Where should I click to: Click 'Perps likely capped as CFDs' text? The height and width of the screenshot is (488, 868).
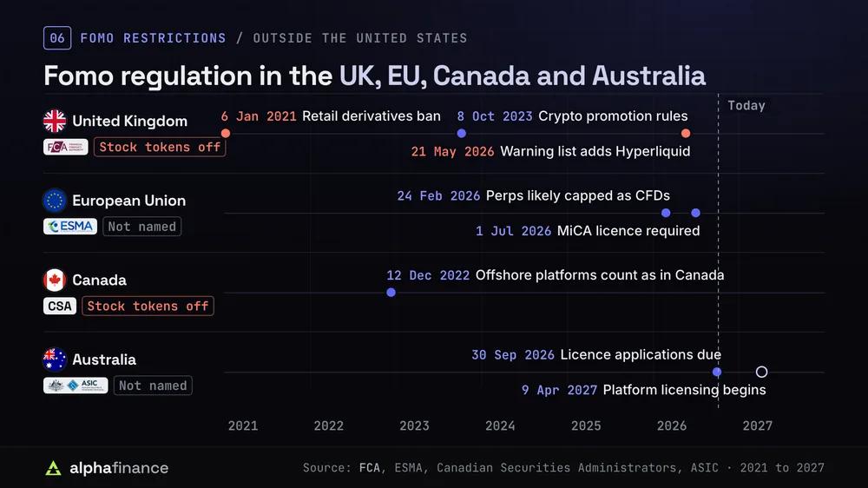click(x=578, y=195)
